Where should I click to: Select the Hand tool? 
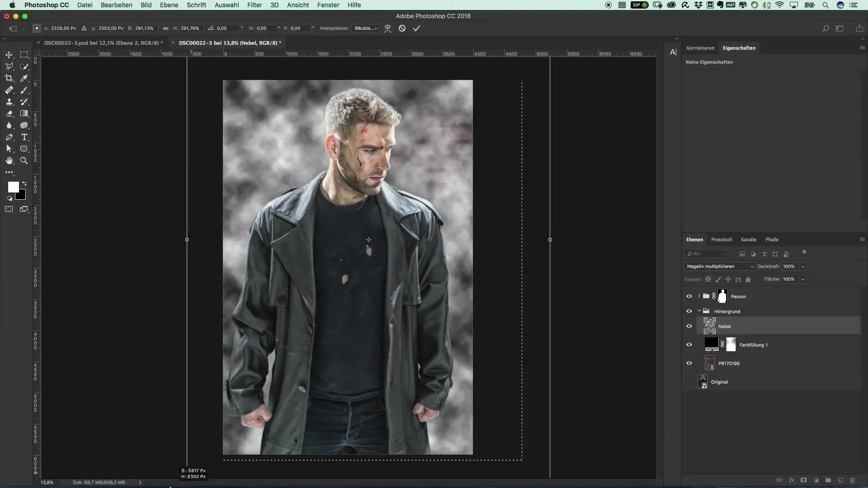click(9, 160)
